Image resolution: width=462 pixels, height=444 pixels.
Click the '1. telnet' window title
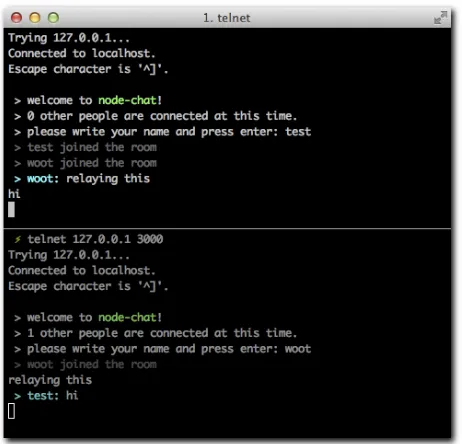[x=227, y=18]
